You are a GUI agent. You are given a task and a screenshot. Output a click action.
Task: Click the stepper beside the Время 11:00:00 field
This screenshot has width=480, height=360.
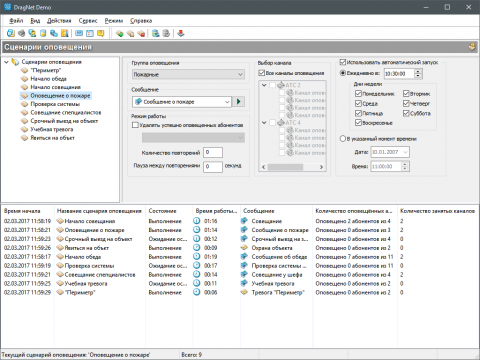405,166
